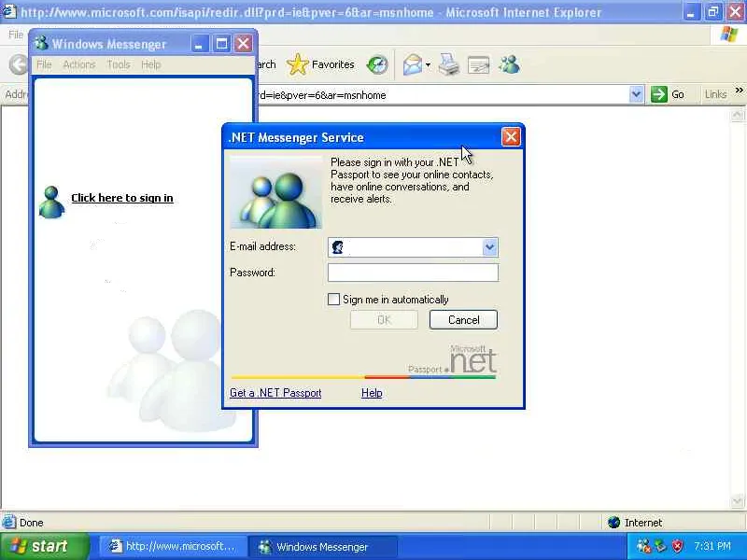The height and width of the screenshot is (560, 747).
Task: Click the Password input field
Action: pos(413,273)
